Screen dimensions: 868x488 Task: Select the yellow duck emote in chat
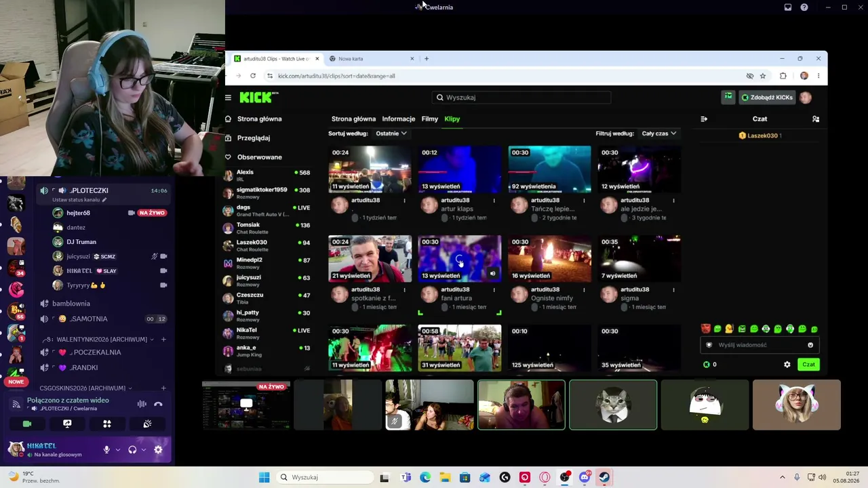(x=729, y=329)
